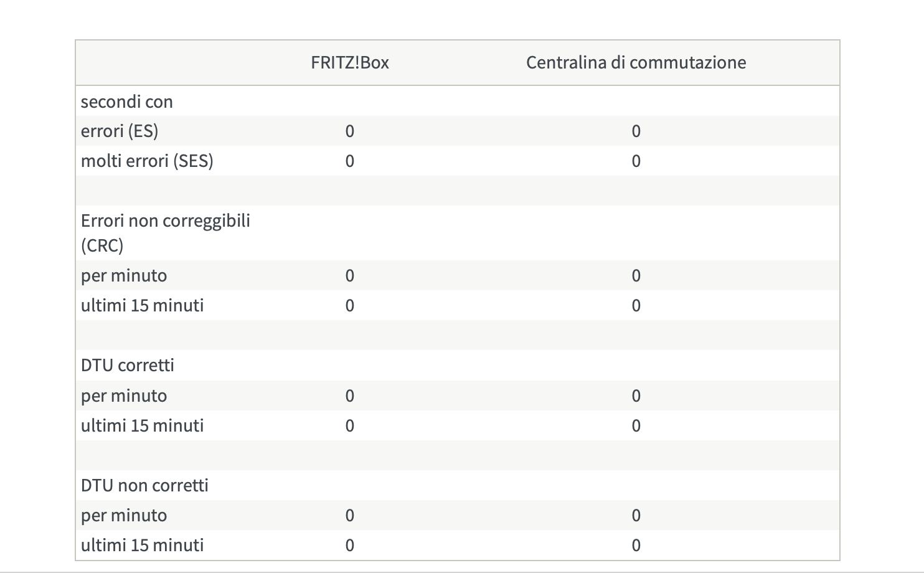Click 'Errori non correggibili (CRC)' heading

tap(166, 233)
